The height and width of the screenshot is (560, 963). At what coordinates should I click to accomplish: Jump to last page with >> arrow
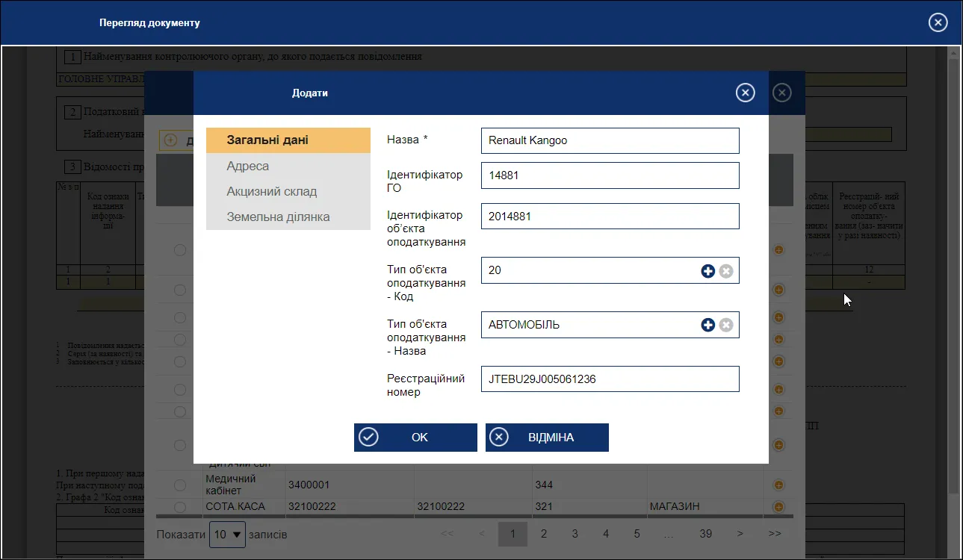[775, 534]
